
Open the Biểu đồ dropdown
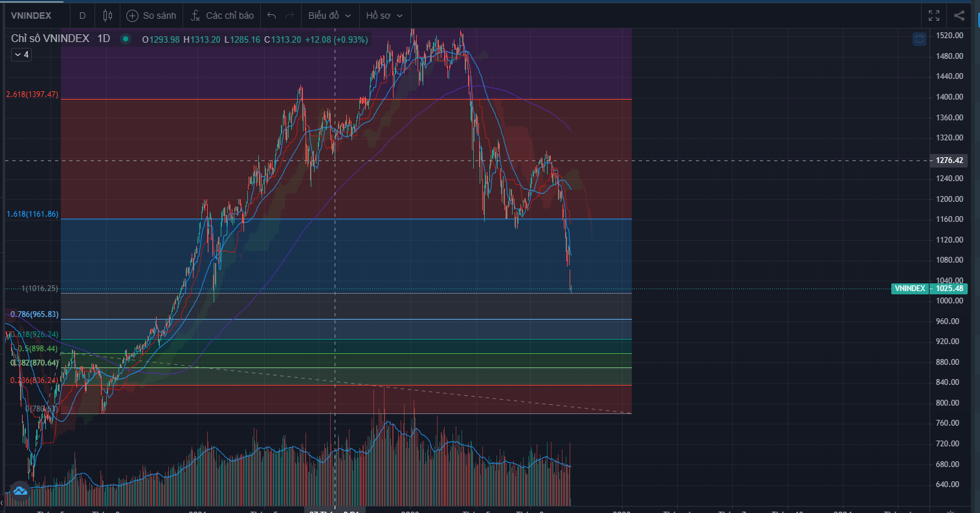[329, 16]
